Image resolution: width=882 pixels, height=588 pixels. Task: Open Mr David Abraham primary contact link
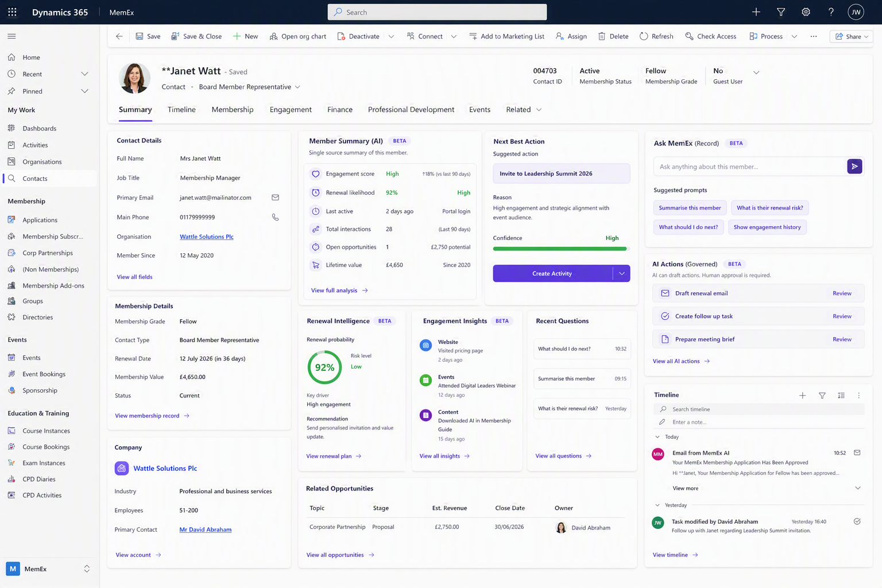(x=206, y=529)
